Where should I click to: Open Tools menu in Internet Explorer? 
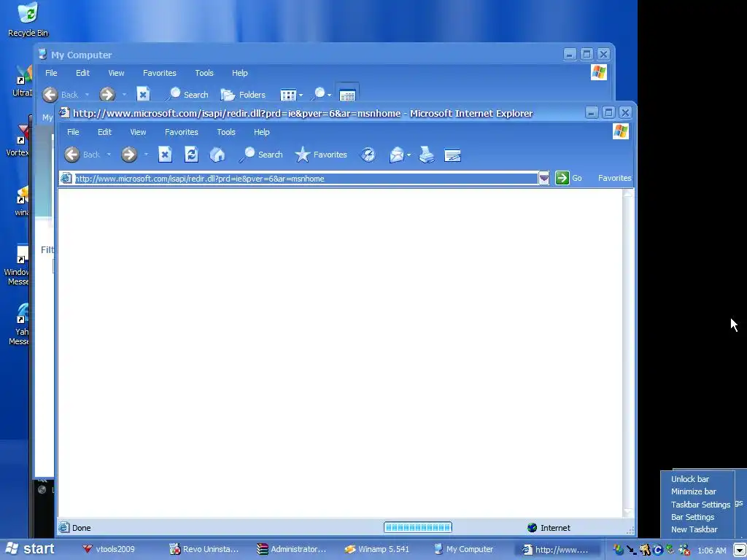(x=226, y=132)
